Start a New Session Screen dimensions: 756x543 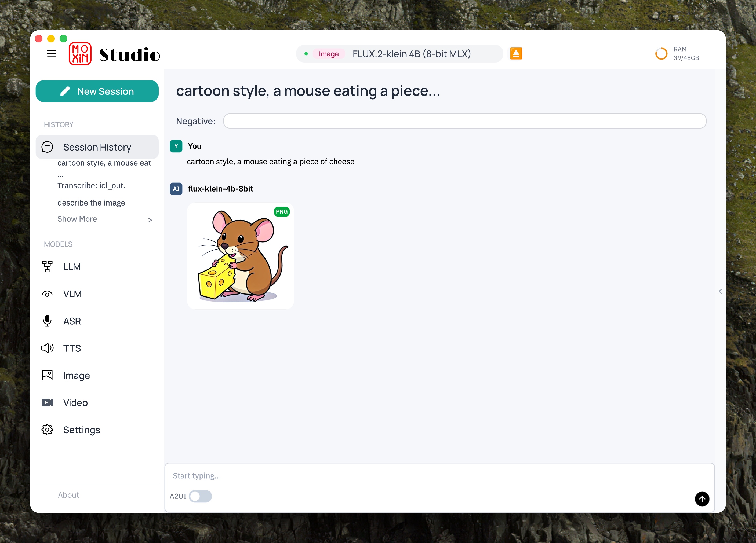tap(97, 91)
